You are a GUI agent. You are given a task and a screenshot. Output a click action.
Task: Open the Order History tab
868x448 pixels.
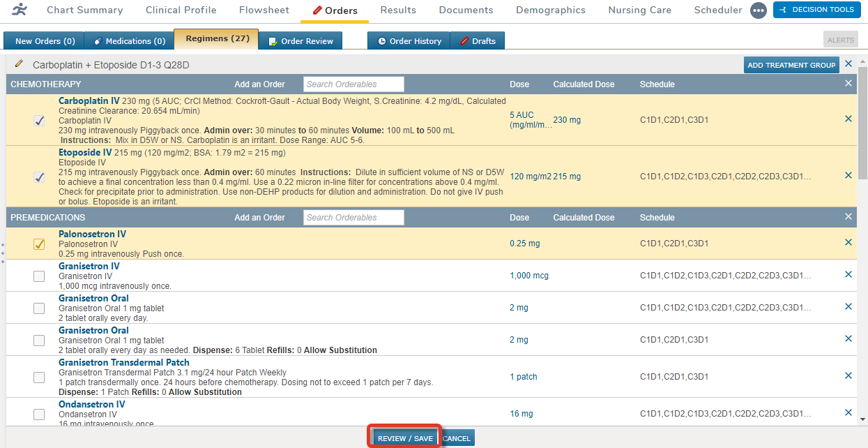click(x=409, y=41)
